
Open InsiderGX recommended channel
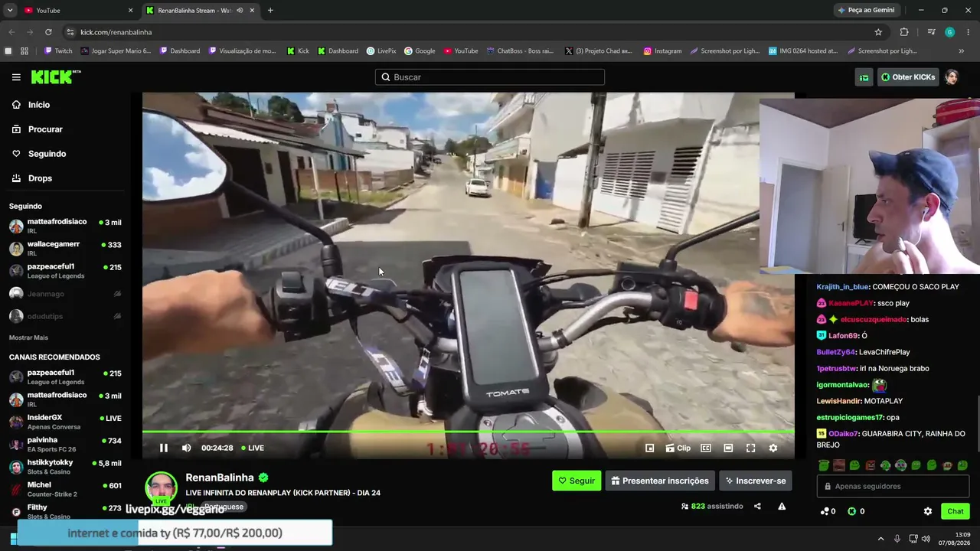tap(65, 422)
